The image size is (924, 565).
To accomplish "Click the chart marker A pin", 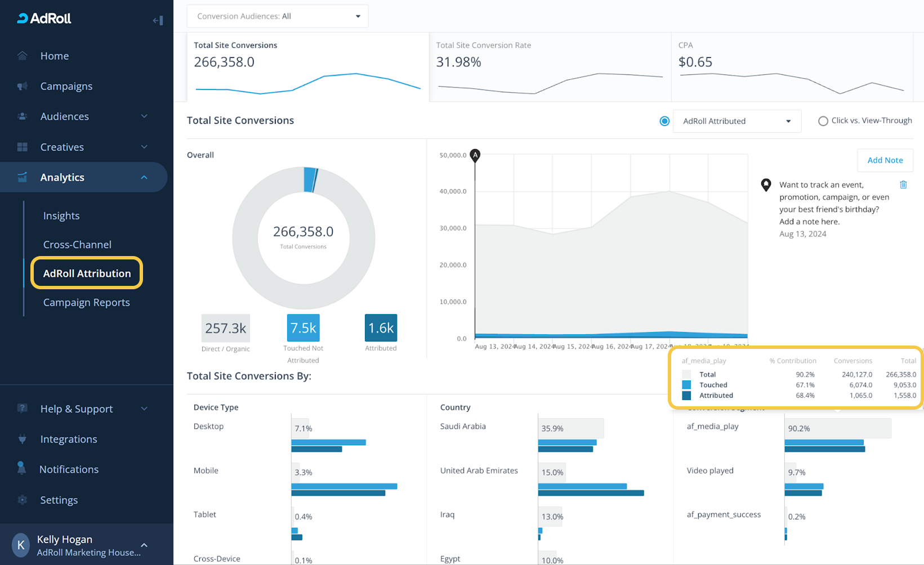I will pos(475,155).
